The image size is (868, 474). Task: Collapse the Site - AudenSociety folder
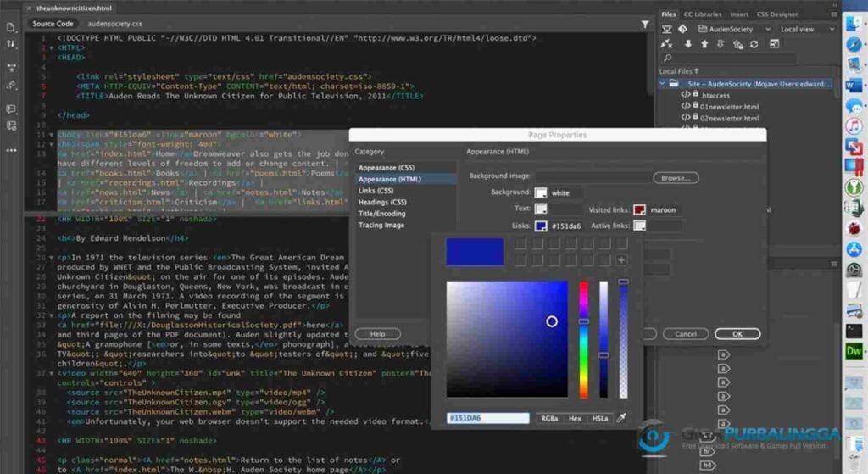(x=662, y=84)
